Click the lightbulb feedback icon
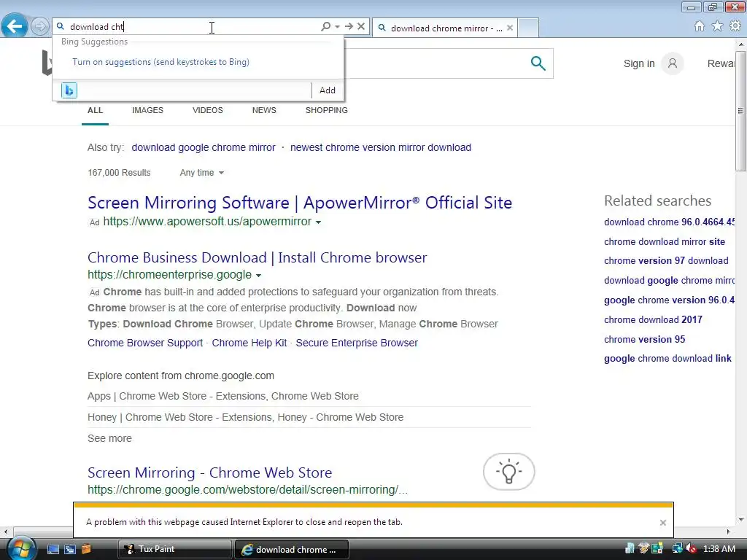The height and width of the screenshot is (560, 747). [508, 472]
